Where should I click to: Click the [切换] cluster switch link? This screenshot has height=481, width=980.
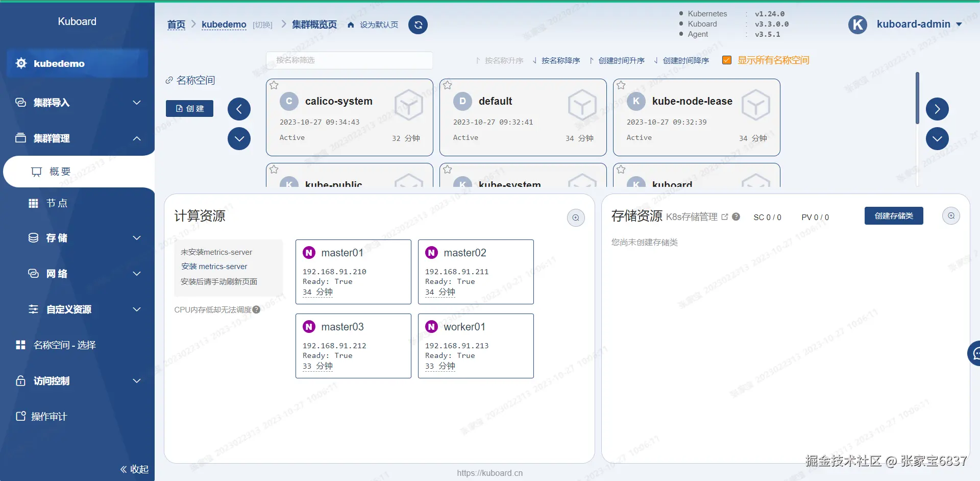[263, 25]
